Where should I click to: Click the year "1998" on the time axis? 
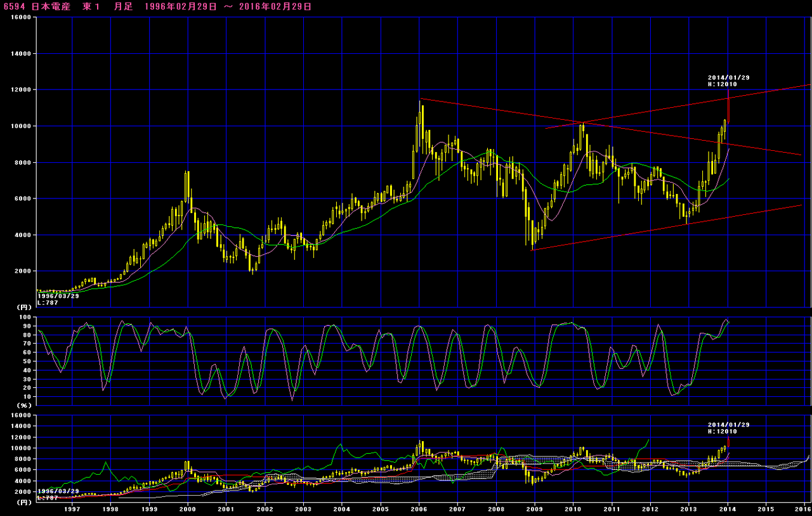click(110, 508)
